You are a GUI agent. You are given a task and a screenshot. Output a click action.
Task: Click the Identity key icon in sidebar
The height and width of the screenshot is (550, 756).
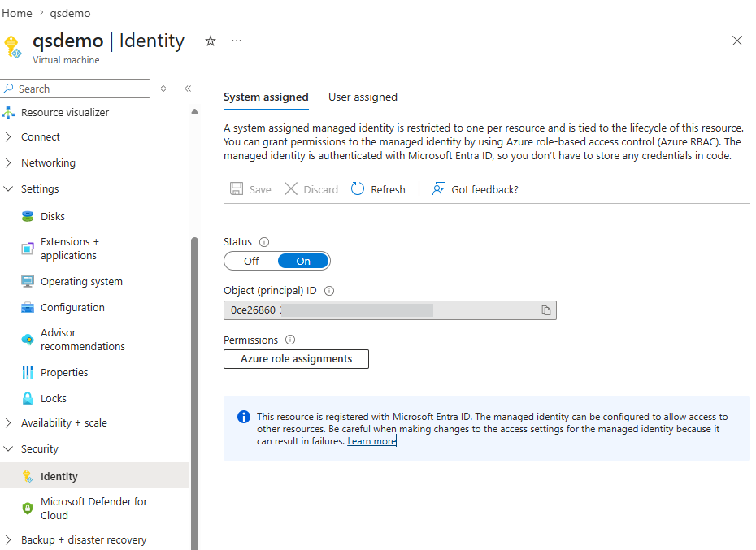pyautogui.click(x=28, y=476)
